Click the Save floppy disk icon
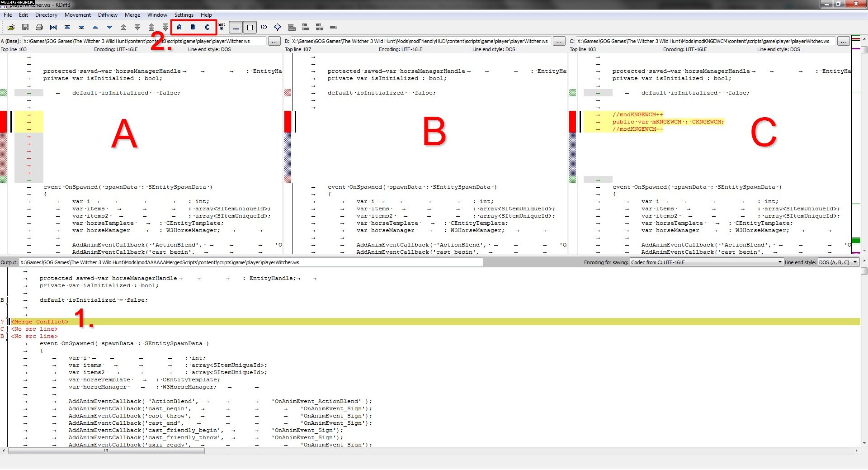Image resolution: width=868 pixels, height=470 pixels. [x=25, y=27]
